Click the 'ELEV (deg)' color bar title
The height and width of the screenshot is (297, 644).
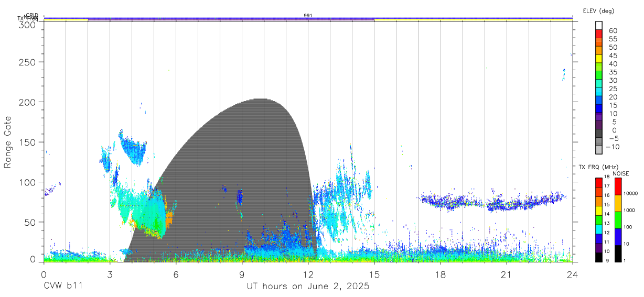(598, 10)
